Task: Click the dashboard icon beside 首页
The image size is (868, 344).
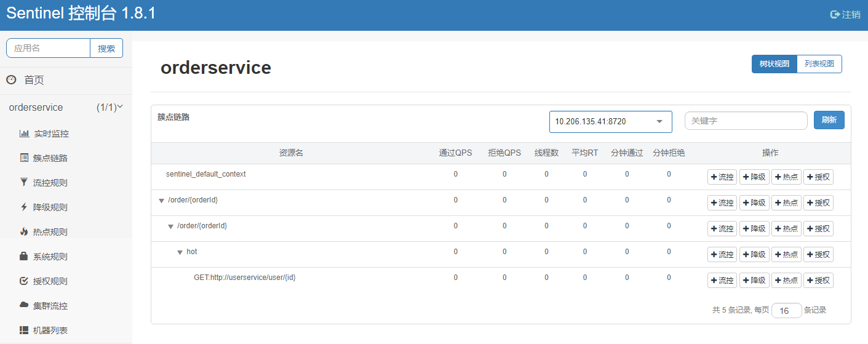Action: tap(11, 79)
